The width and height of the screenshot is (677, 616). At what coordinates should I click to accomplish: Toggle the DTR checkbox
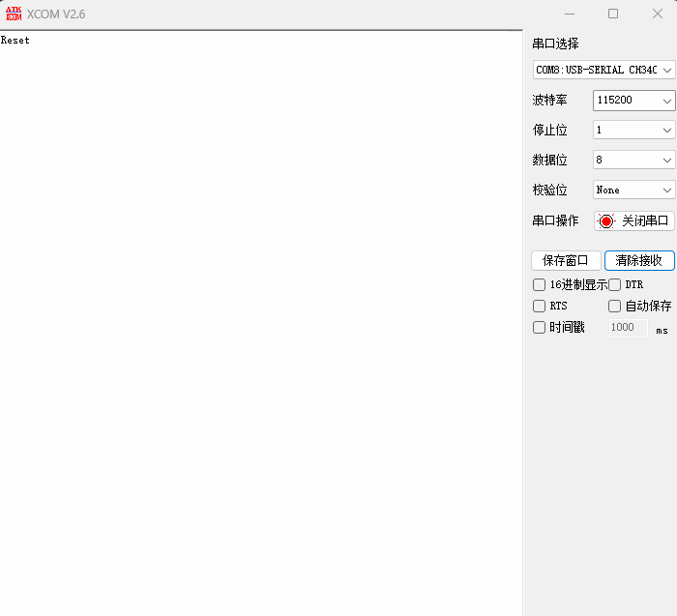pyautogui.click(x=614, y=285)
